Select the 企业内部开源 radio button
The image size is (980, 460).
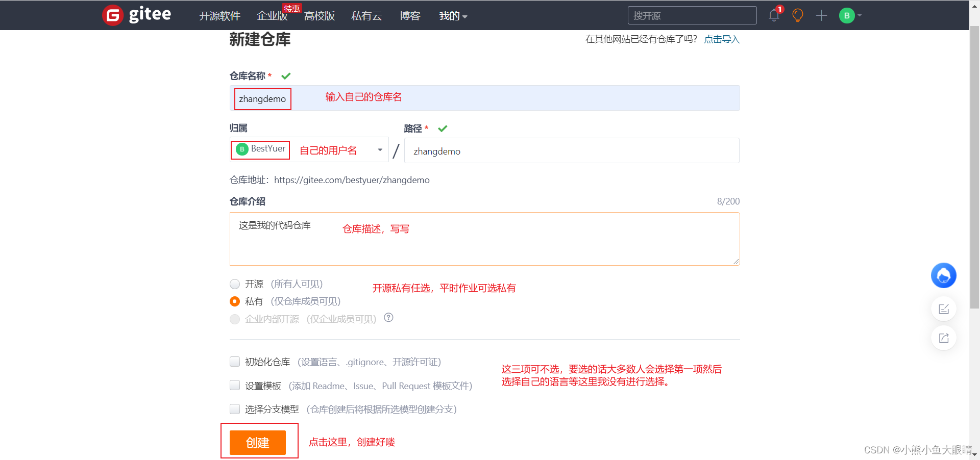[235, 319]
